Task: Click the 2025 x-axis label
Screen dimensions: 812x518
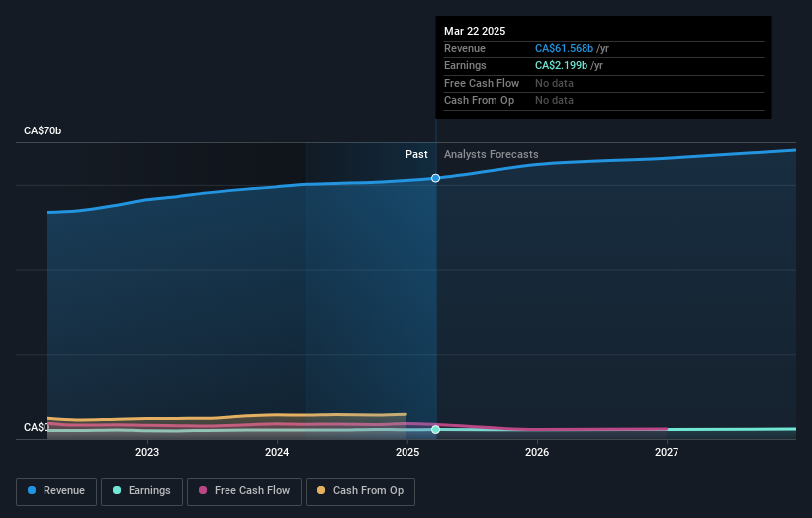Action: point(407,452)
